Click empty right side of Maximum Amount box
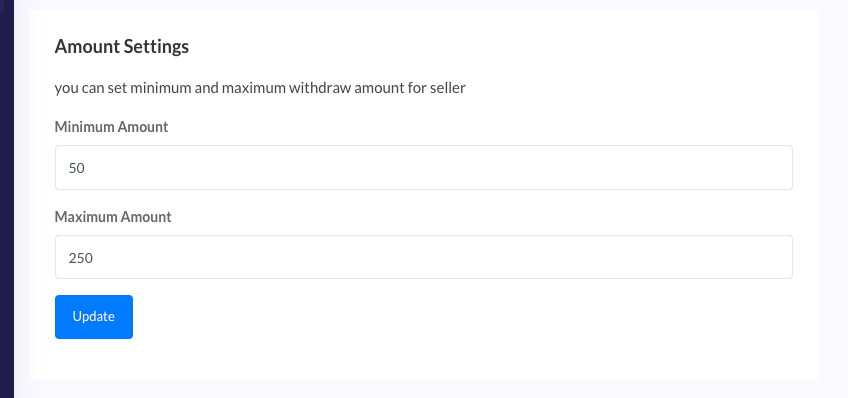This screenshot has width=848, height=398. [649, 257]
